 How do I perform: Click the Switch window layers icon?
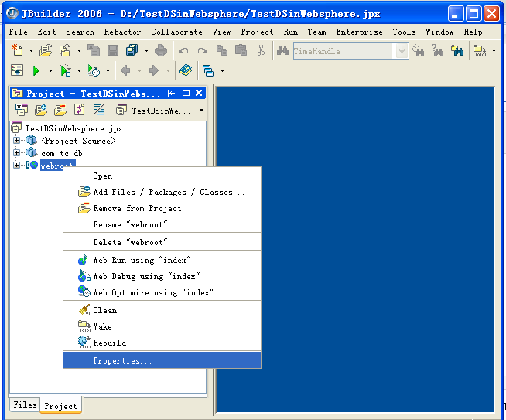pos(208,70)
